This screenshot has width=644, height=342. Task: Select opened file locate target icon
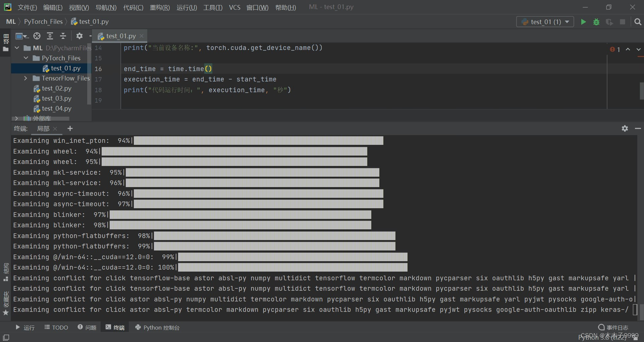pos(37,36)
